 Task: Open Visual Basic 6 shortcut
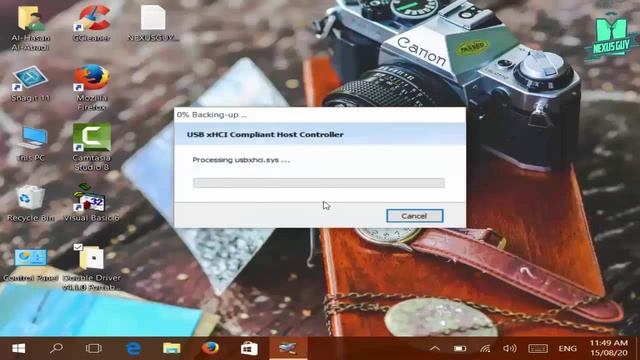tap(91, 203)
